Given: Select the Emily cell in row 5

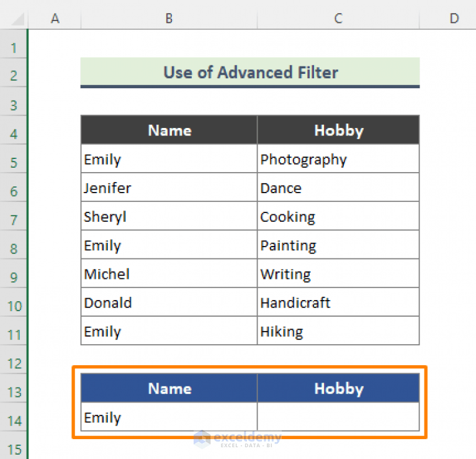Looking at the screenshot, I should 169,159.
